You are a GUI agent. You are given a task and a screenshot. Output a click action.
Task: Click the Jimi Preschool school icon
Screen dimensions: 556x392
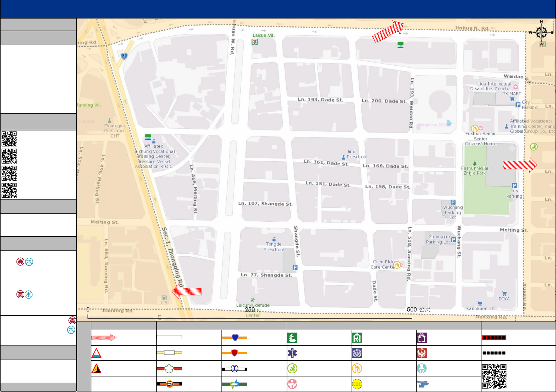(x=343, y=157)
